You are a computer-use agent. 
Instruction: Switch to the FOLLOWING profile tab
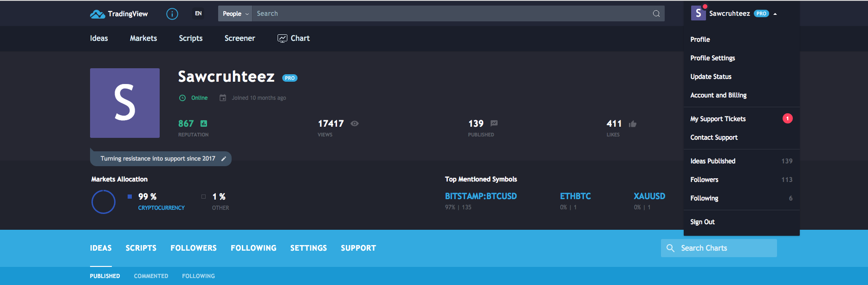tap(253, 248)
